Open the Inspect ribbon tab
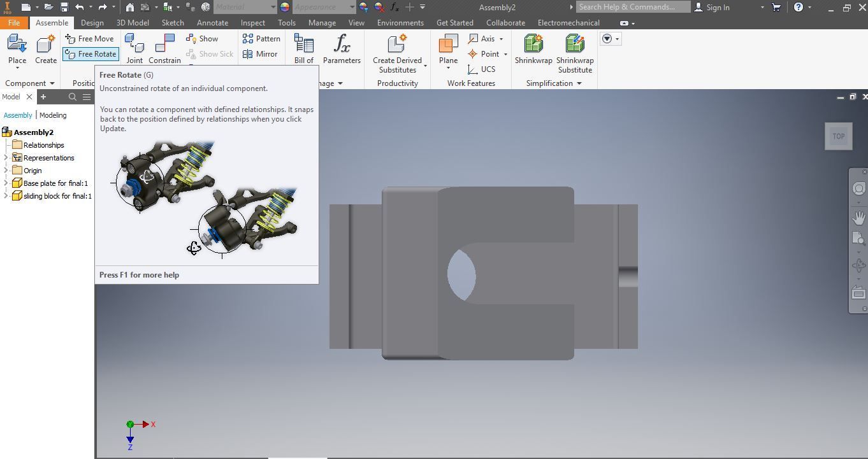The image size is (868, 459). 253,23
